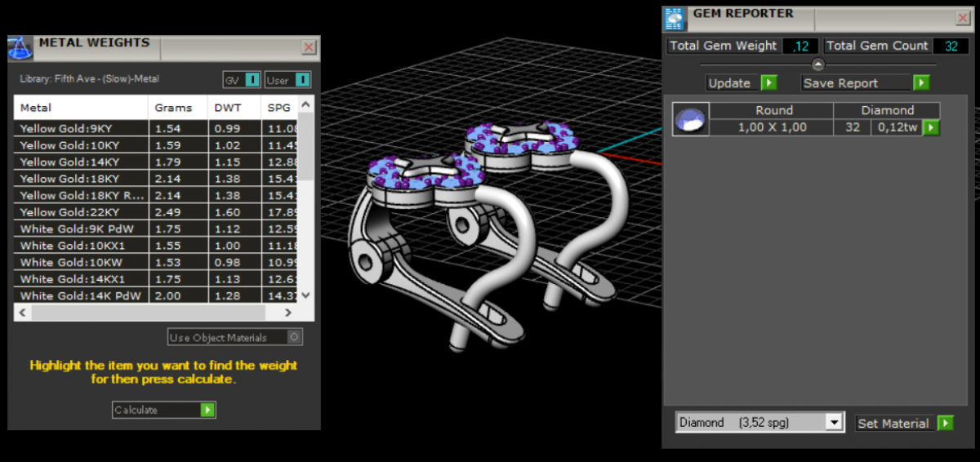Image resolution: width=980 pixels, height=462 pixels.
Task: Click the green arrow next to Set Material
Action: coord(945,423)
